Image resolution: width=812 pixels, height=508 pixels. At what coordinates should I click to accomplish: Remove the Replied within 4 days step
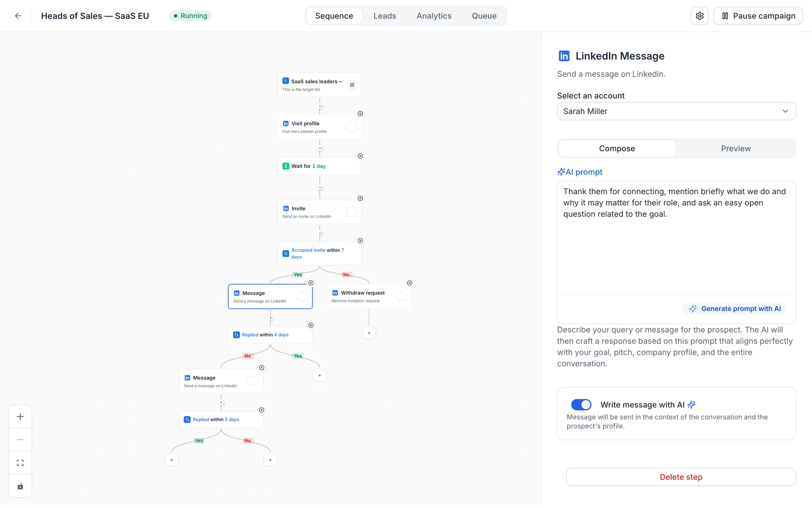pos(311,325)
